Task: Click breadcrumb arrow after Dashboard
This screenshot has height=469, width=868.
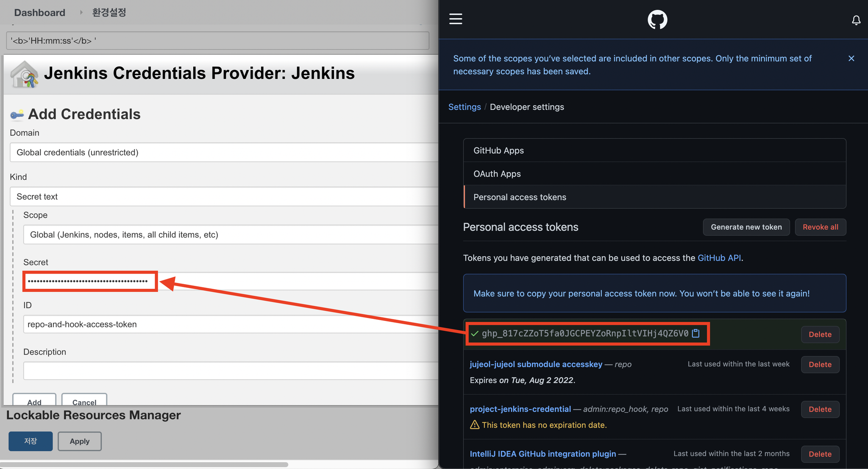Action: tap(81, 12)
